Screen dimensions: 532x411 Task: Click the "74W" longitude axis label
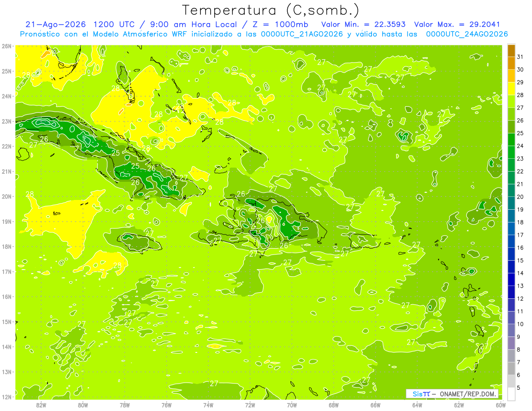208,405
